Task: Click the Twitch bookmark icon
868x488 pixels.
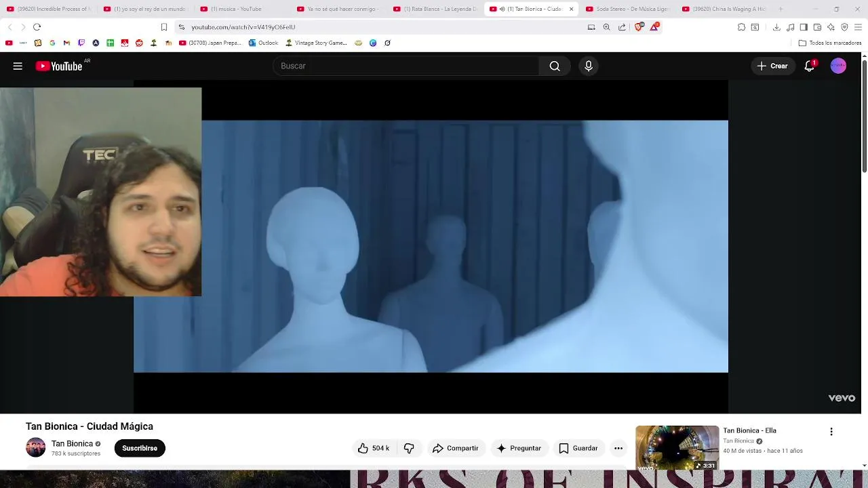Action: click(81, 43)
